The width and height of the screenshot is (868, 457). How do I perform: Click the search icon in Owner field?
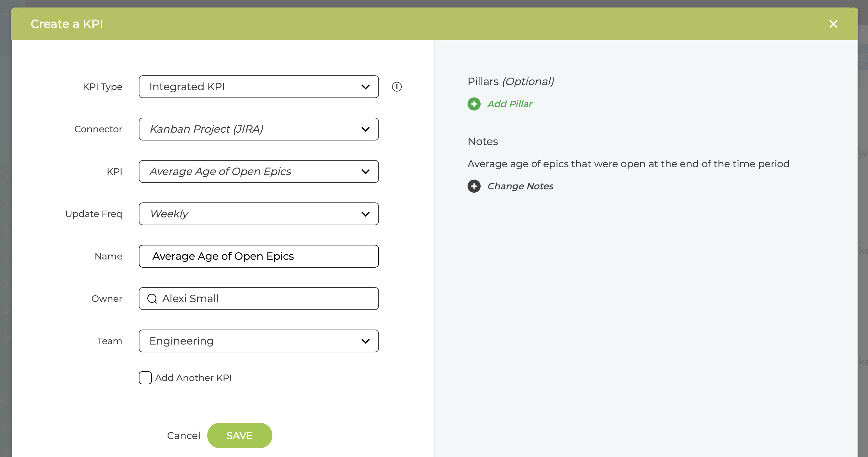tap(152, 299)
